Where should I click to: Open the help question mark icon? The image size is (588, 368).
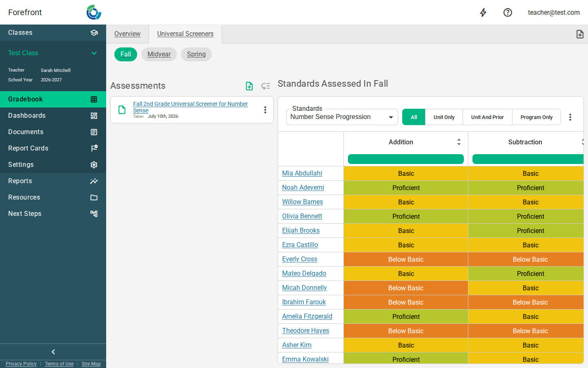tap(508, 13)
